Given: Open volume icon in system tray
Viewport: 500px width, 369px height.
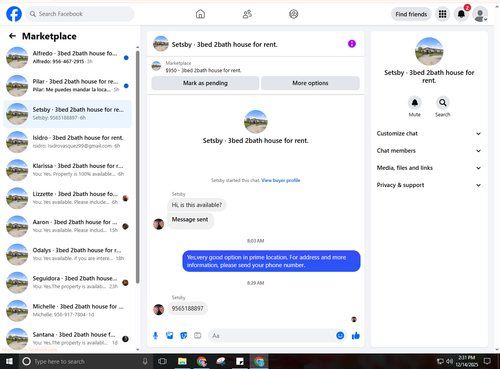Looking at the screenshot, I should click(449, 361).
